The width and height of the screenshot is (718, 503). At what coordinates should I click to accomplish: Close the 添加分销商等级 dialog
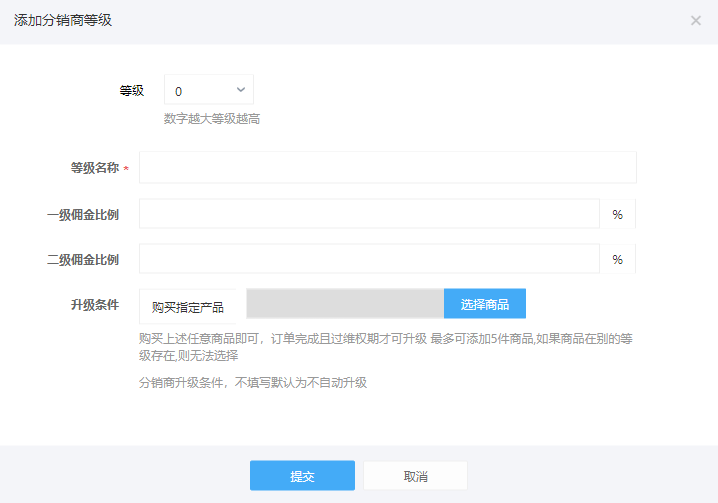click(x=696, y=21)
